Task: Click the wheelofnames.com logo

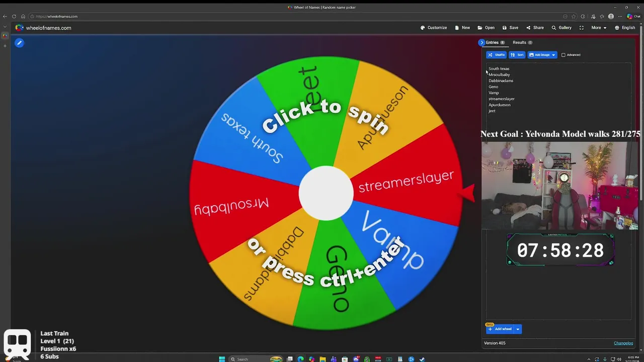Action: [43, 28]
